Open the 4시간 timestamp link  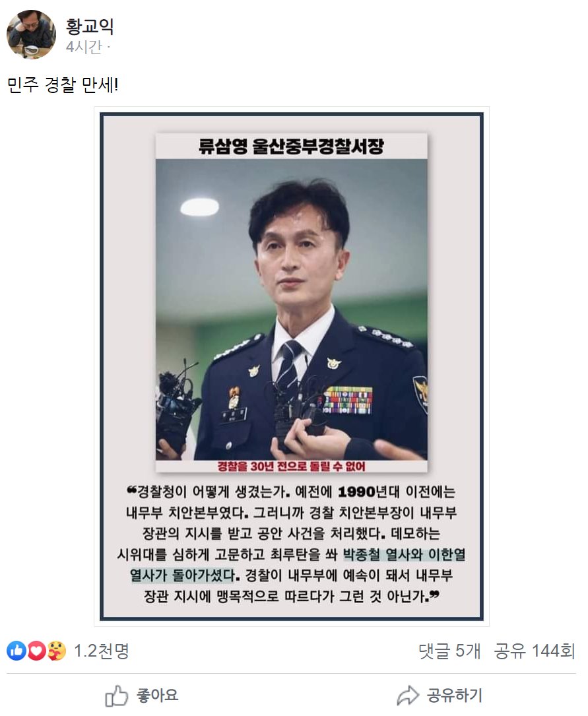[84, 47]
